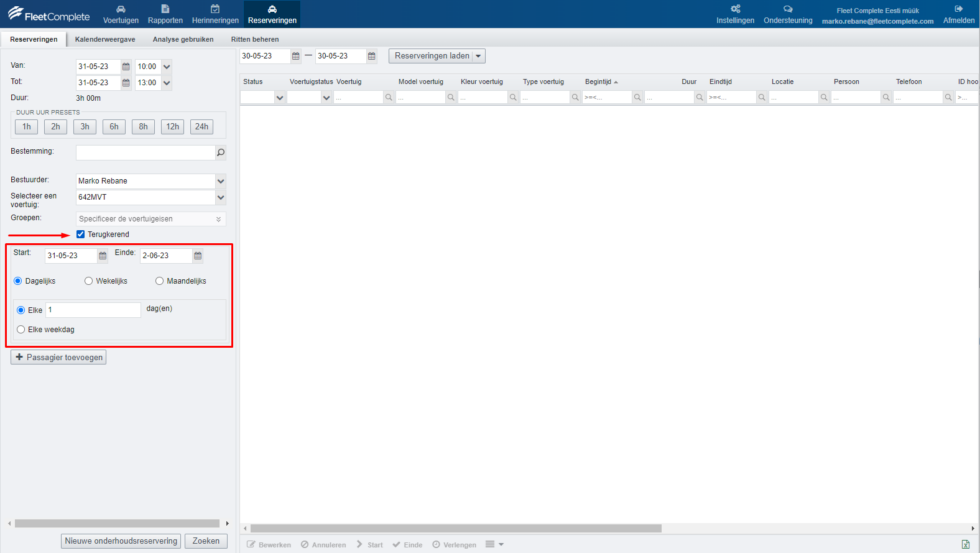Open the Rapporten section icon

click(165, 9)
